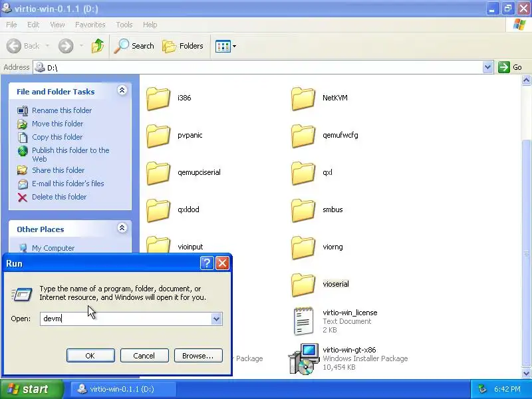Click the taskbar clock showing 6:42 PM
This screenshot has width=532, height=399.
(507, 389)
